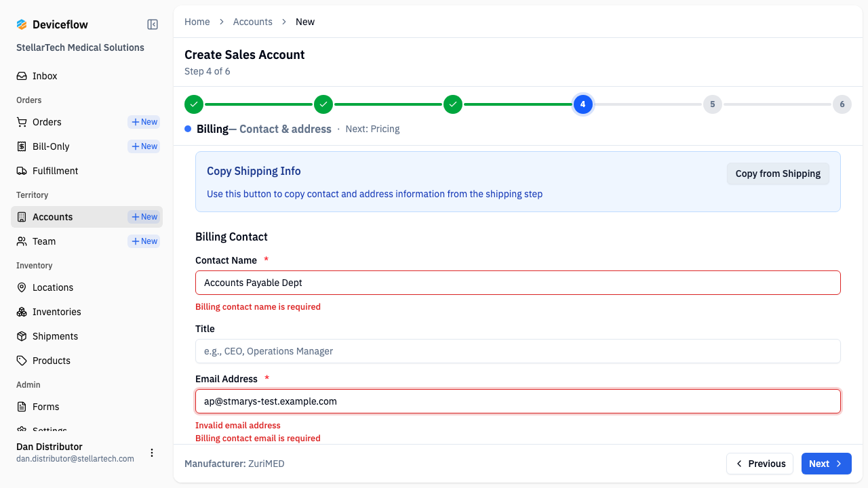Click the Orders cart icon
This screenshot has height=488, width=868.
coord(22,122)
